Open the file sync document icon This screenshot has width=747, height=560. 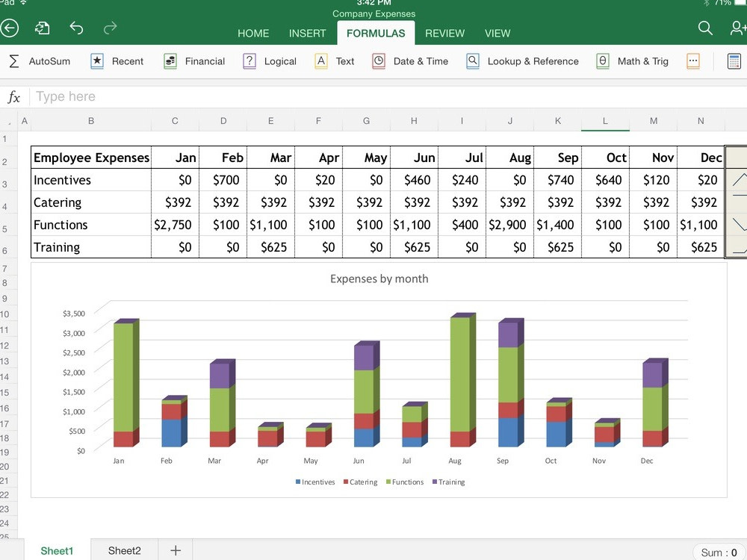point(43,28)
